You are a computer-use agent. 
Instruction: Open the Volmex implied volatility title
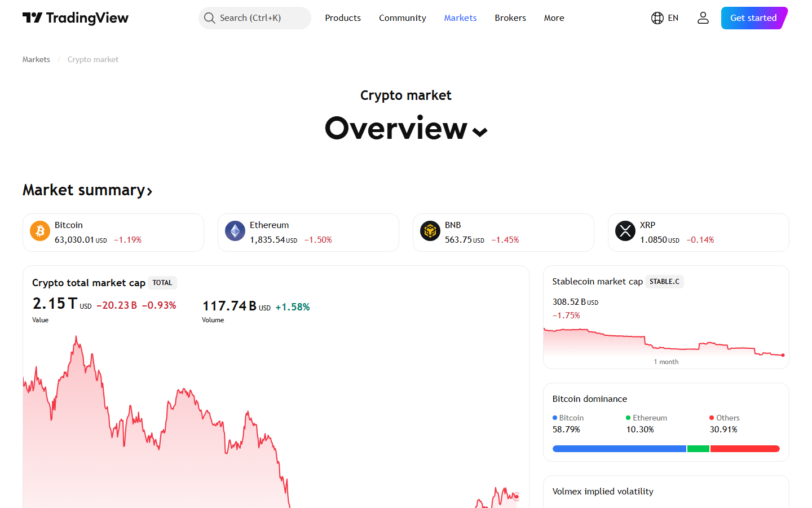click(603, 492)
